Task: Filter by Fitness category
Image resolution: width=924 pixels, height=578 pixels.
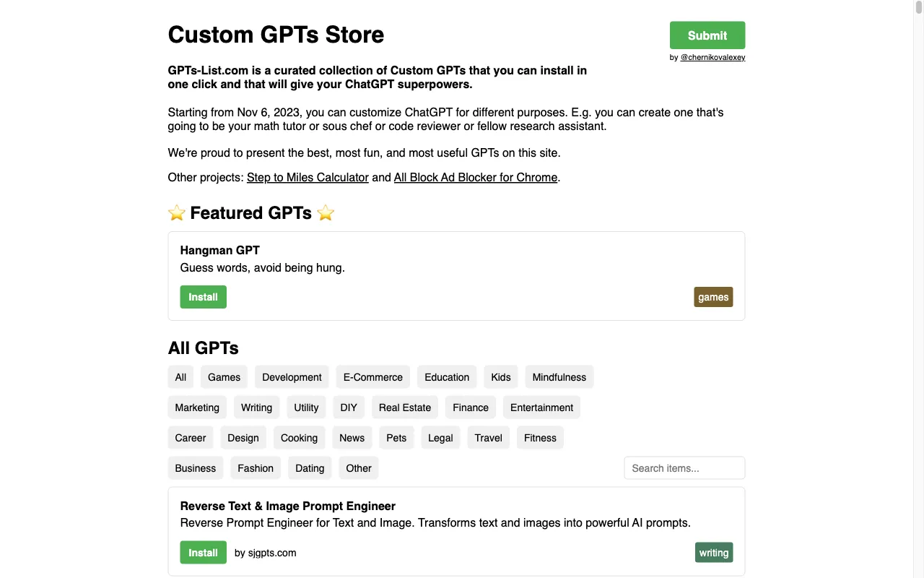Action: pyautogui.click(x=540, y=438)
